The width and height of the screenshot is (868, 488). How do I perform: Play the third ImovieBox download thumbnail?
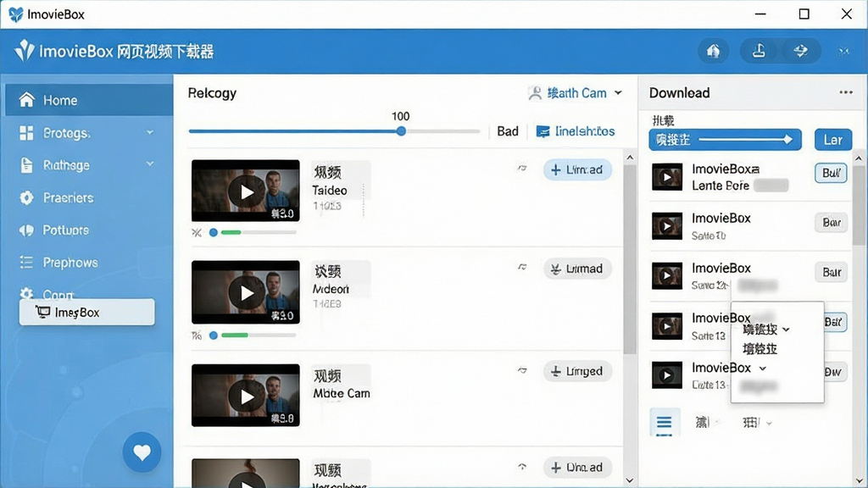(x=667, y=275)
